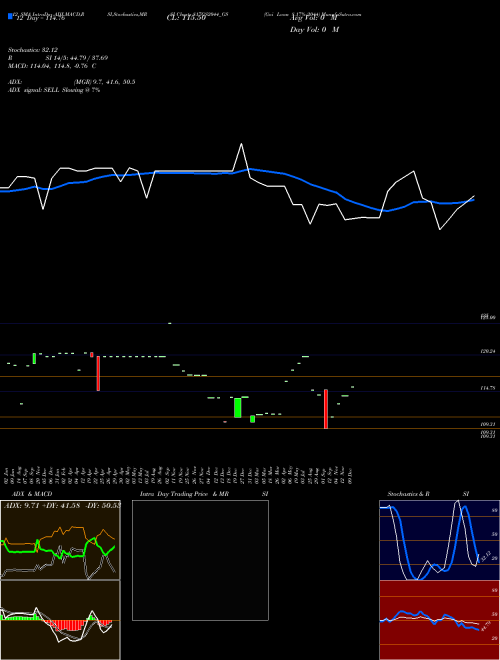Click inside the empty intraday chart box
The image size is (500, 660).
(x=200, y=560)
